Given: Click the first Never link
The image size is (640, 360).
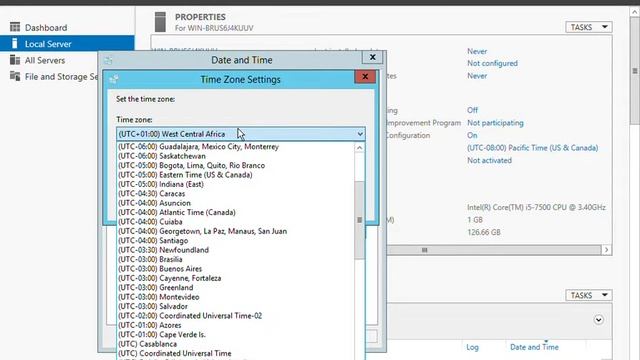Looking at the screenshot, I should point(477,51).
